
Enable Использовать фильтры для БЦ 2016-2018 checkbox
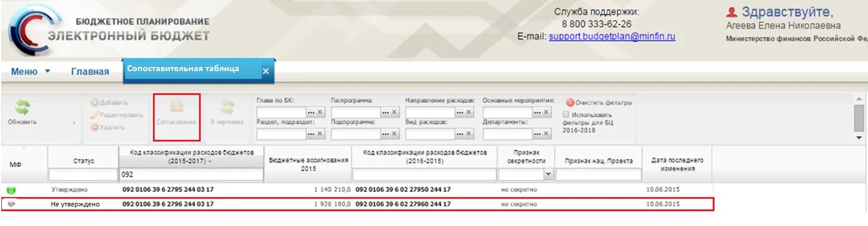pyautogui.click(x=566, y=114)
